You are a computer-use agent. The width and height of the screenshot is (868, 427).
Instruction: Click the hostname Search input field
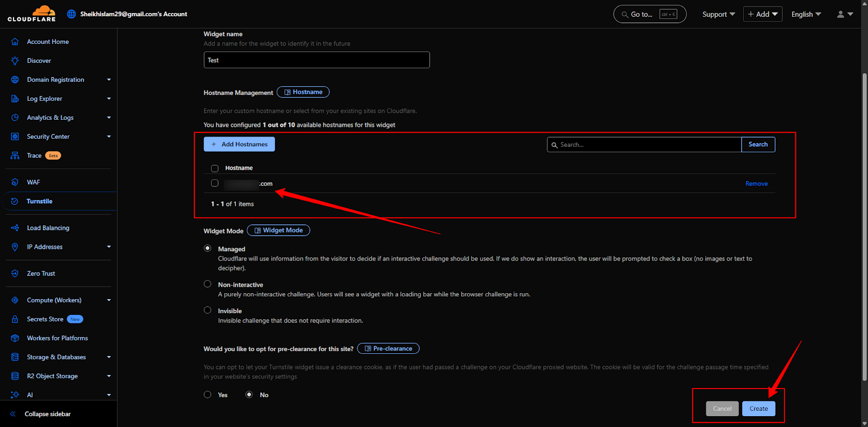(x=644, y=145)
